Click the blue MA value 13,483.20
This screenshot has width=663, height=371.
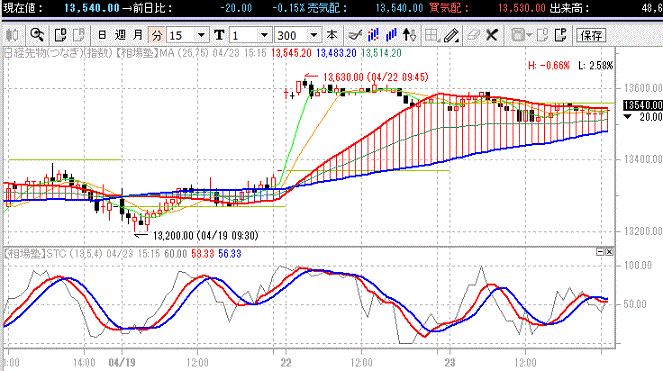336,53
